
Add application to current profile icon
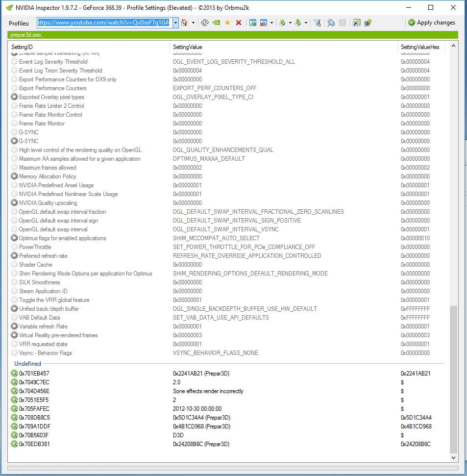252,23
